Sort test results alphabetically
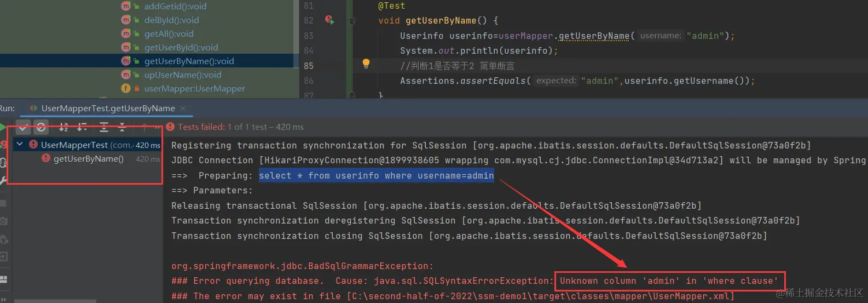The image size is (868, 303). (63, 127)
